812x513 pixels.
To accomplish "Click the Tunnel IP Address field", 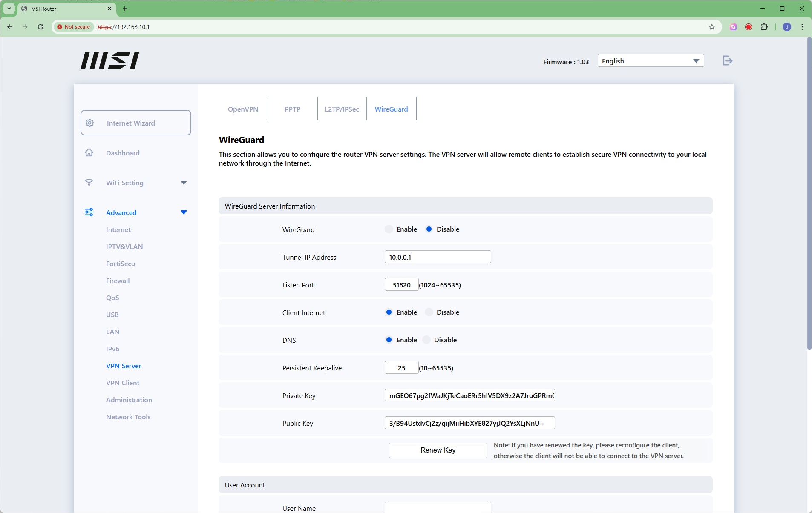I will [x=438, y=257].
